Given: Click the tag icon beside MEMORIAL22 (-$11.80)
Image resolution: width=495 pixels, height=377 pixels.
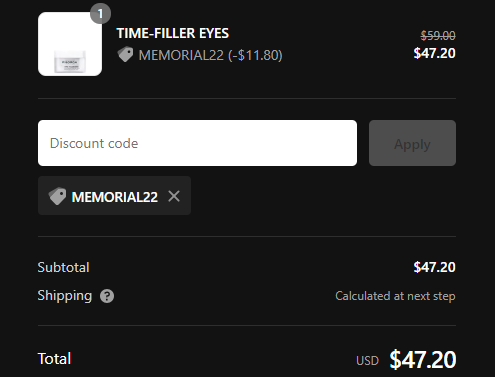Looking at the screenshot, I should [x=125, y=55].
